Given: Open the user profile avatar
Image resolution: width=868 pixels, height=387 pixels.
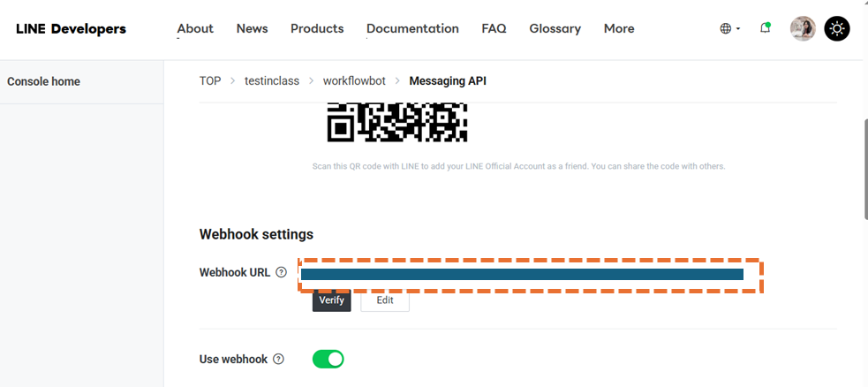Looking at the screenshot, I should click(x=803, y=28).
